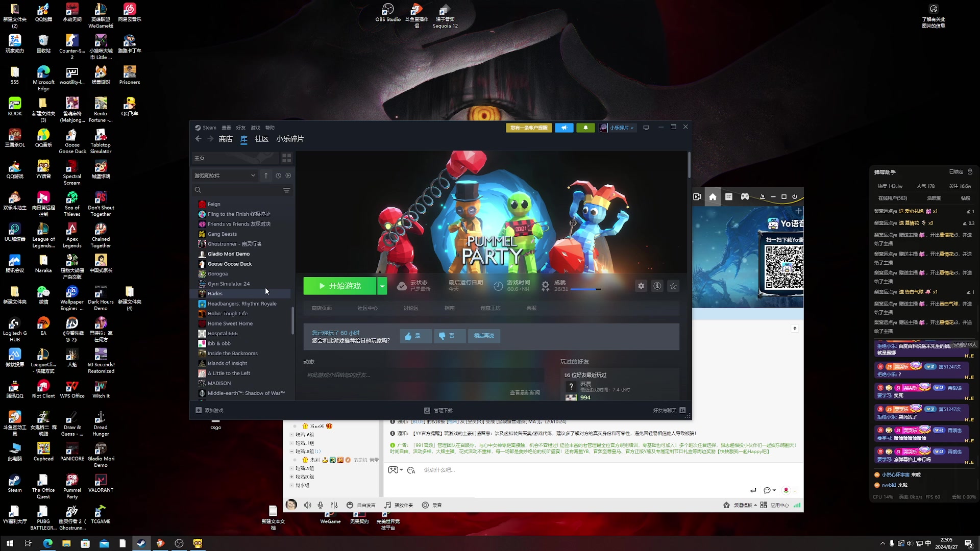Open the Steam announcements megaphone icon

click(564, 128)
